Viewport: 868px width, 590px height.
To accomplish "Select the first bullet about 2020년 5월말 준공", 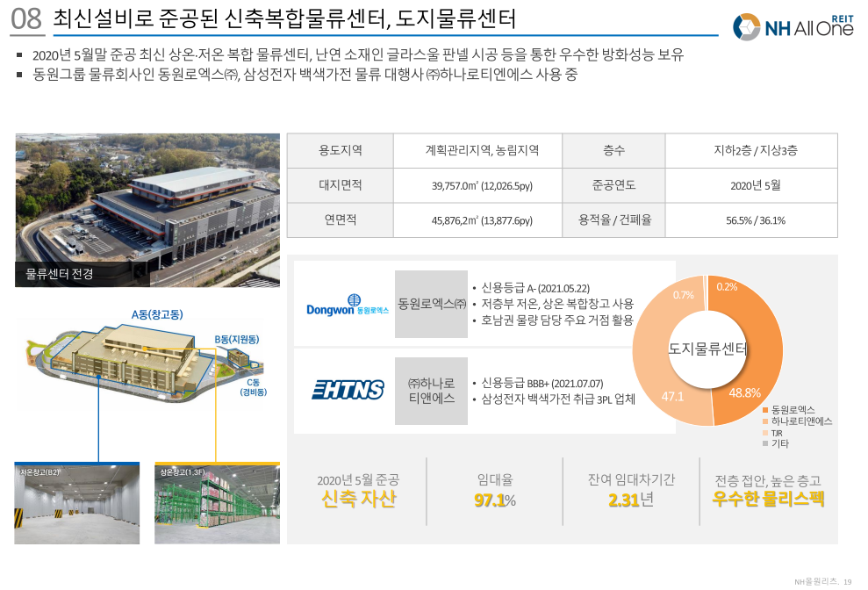I will click(x=358, y=54).
